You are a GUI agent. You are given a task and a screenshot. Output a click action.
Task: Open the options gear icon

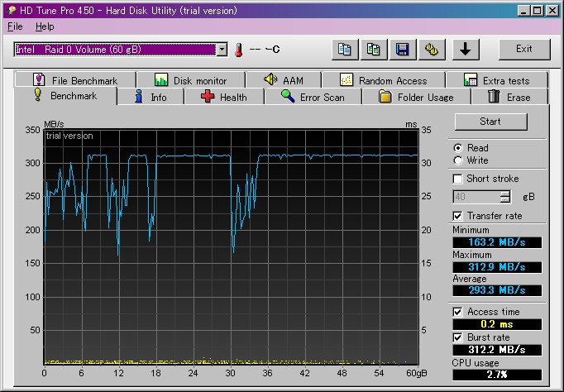point(432,50)
